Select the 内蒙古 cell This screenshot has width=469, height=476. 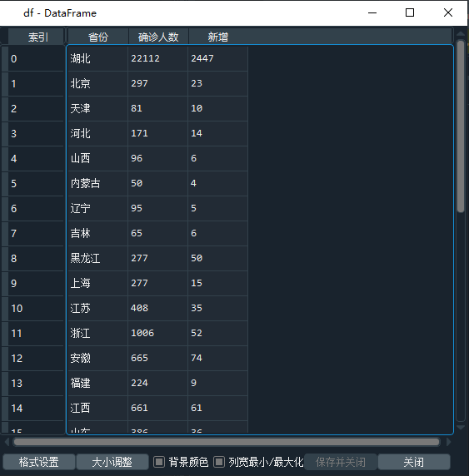97,183
